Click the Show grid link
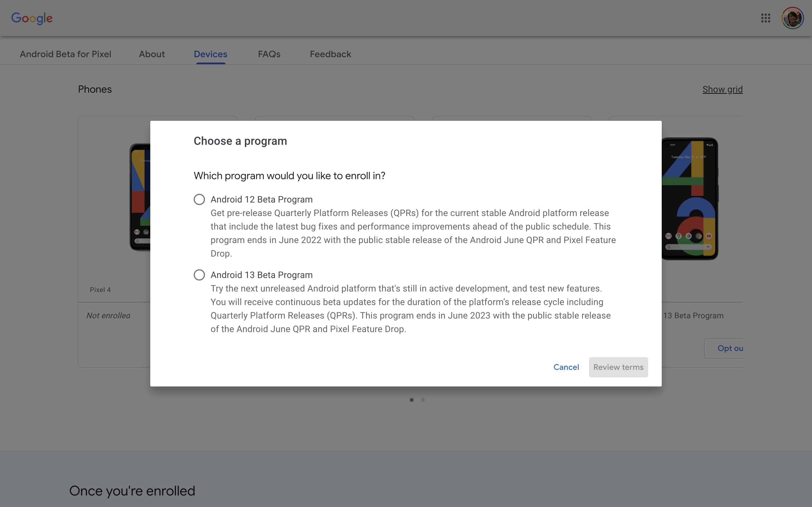This screenshot has width=812, height=507. click(722, 89)
